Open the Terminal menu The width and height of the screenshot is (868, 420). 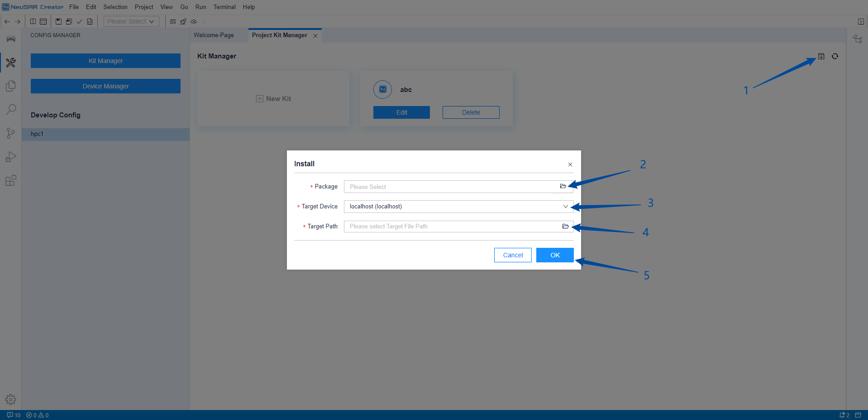pos(224,7)
